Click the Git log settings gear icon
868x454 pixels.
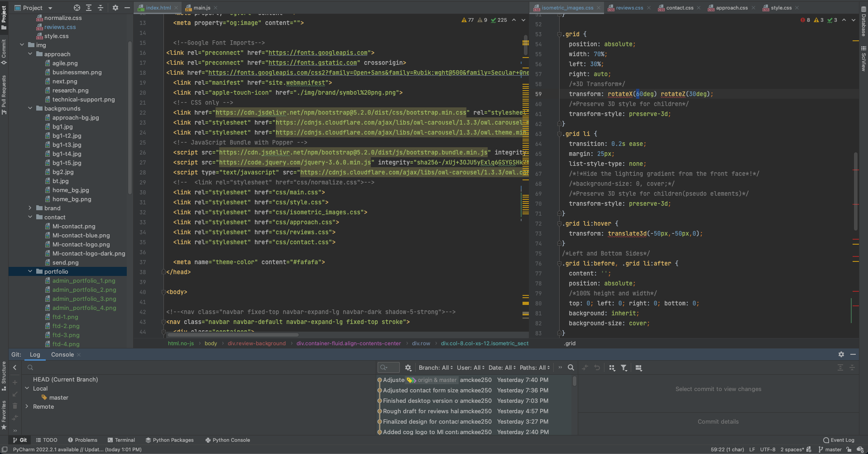click(x=408, y=368)
